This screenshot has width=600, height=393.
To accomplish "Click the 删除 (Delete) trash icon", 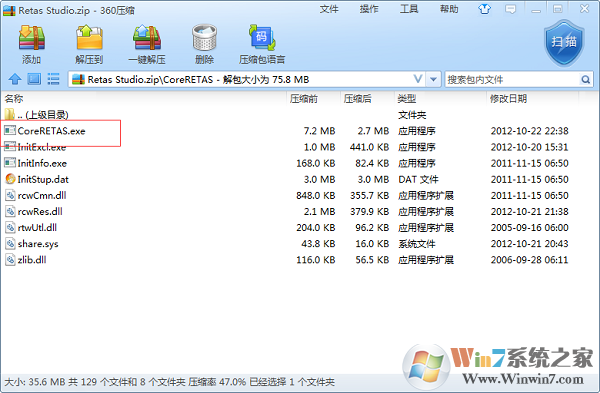I will [204, 38].
